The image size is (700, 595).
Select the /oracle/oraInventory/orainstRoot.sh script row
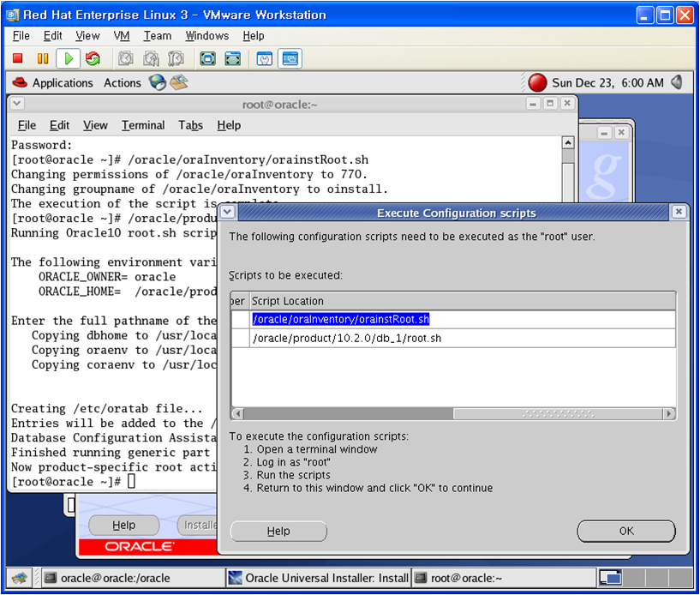(453, 320)
